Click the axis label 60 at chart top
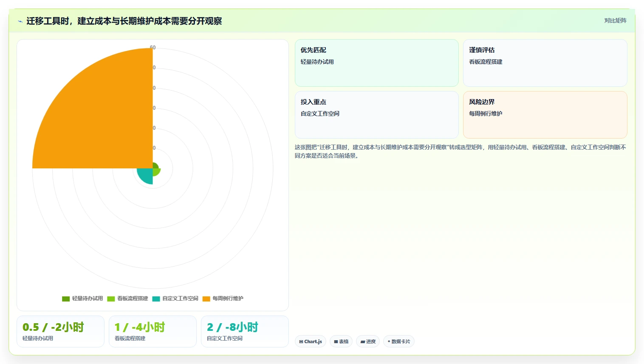The image size is (644, 364). click(x=153, y=48)
